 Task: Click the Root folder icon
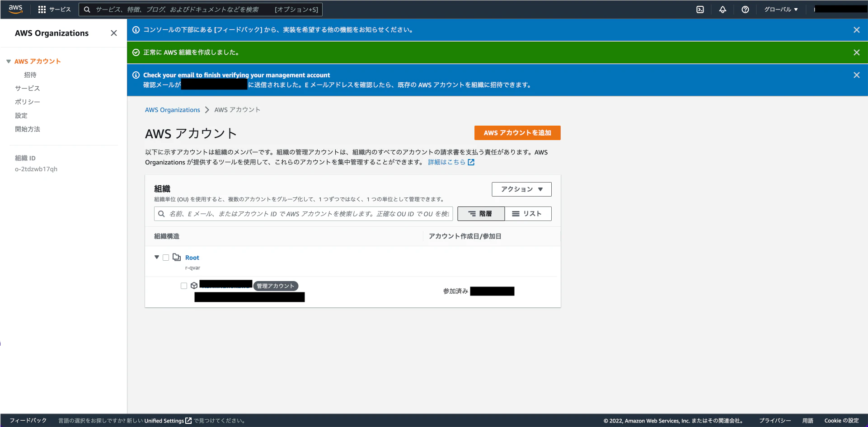[177, 257]
